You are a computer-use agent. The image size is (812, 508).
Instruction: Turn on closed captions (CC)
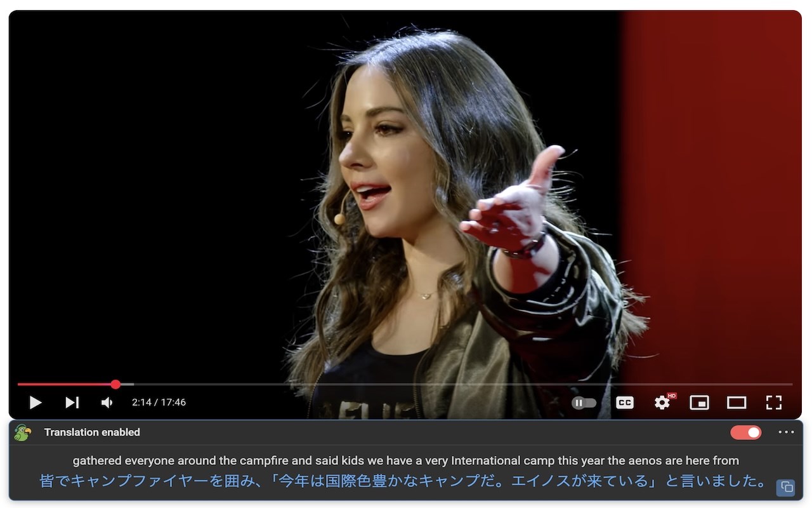(x=625, y=403)
